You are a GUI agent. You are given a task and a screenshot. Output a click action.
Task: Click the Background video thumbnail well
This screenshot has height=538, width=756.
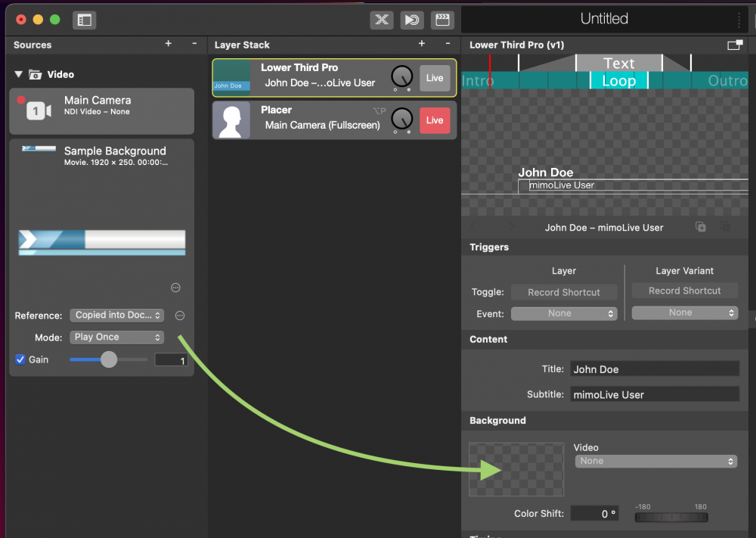point(516,469)
